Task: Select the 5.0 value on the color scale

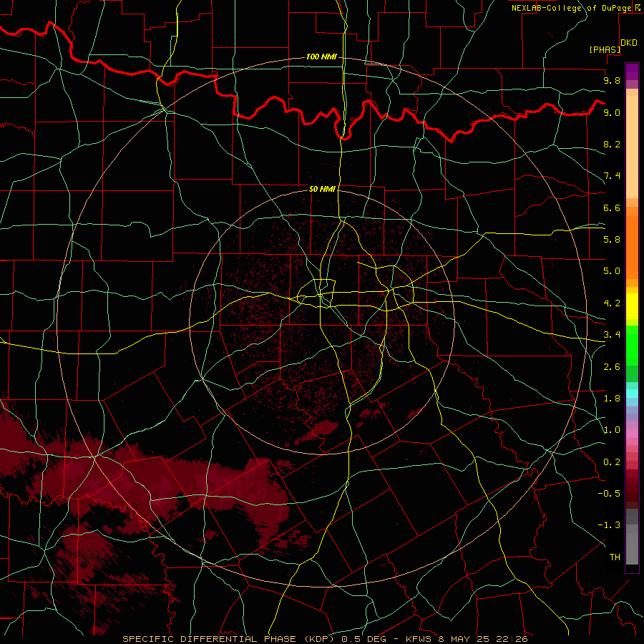Action: (612, 271)
